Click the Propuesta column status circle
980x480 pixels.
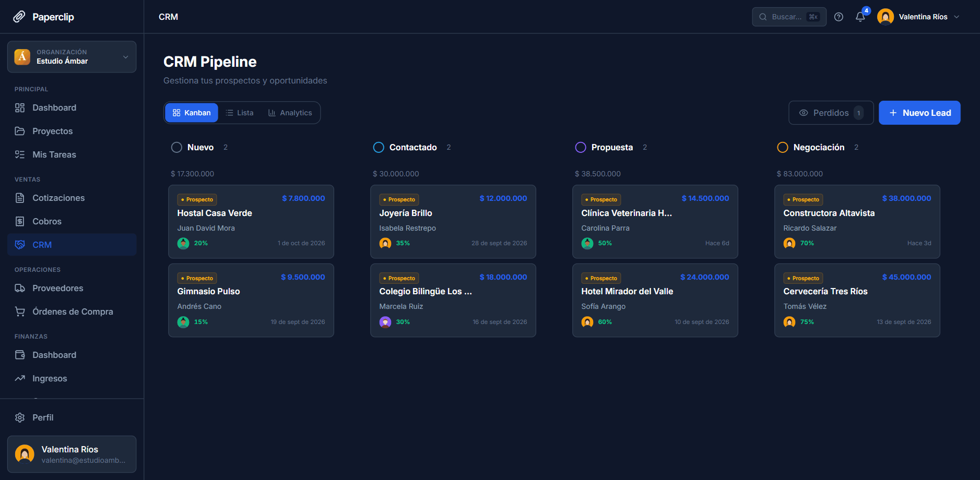coord(581,148)
